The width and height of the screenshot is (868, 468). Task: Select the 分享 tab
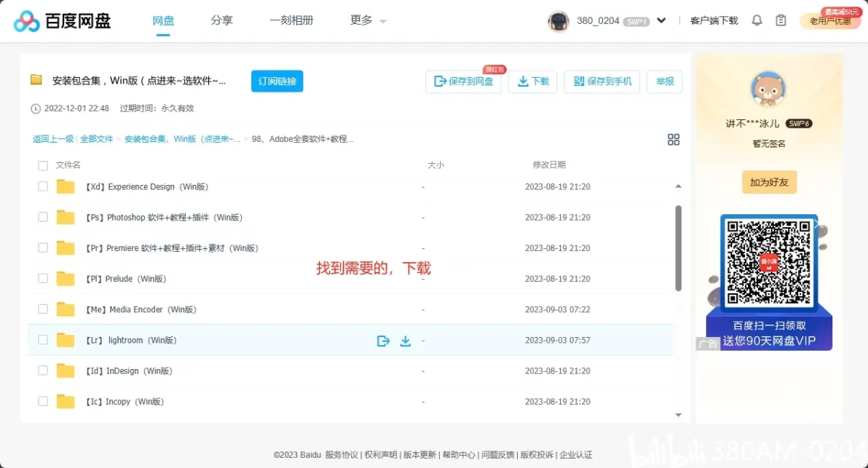pos(222,20)
